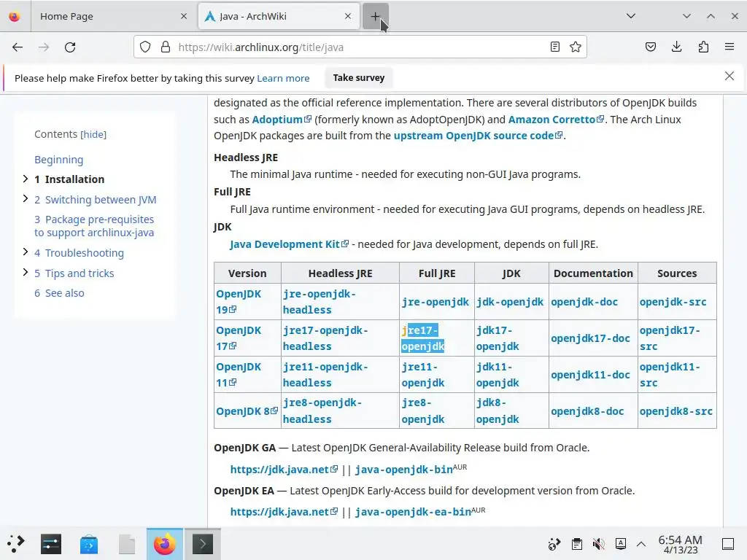Screen dimensions: 747x560
Task: Open Discover software center from taskbar
Action: point(88,544)
